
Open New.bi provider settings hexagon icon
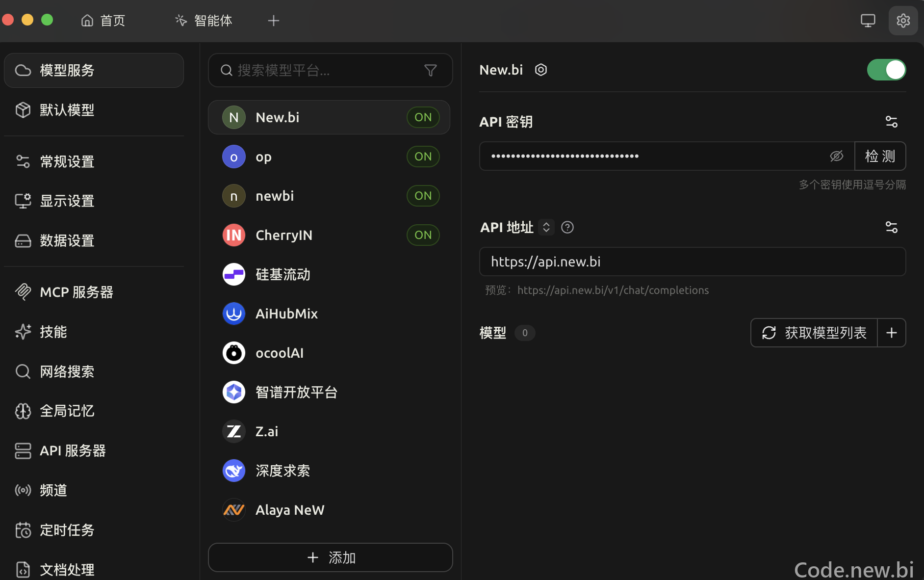tap(540, 70)
